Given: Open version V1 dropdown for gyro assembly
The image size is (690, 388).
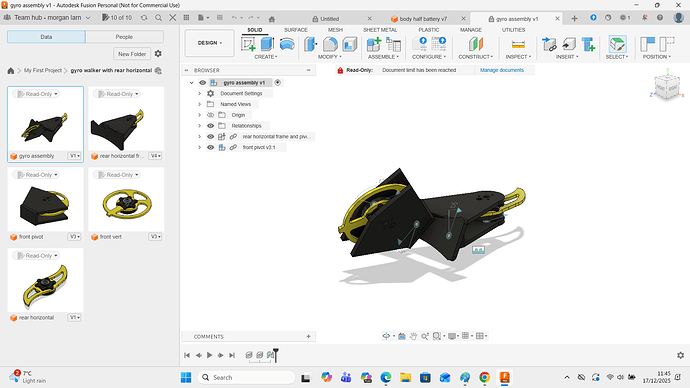Looking at the screenshot, I should (75, 156).
